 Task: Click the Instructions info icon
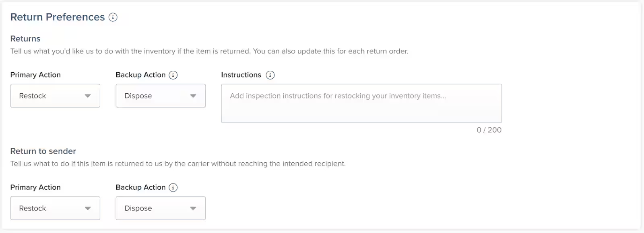(270, 75)
